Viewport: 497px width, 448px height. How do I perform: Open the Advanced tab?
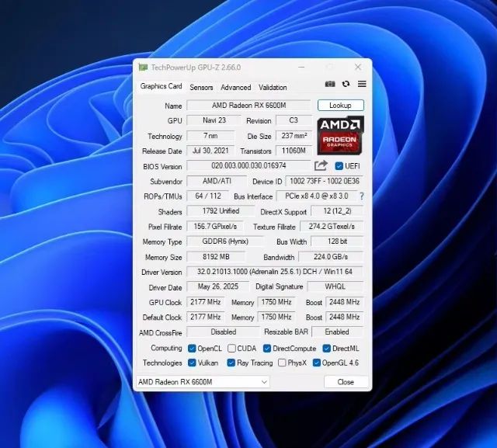[236, 88]
